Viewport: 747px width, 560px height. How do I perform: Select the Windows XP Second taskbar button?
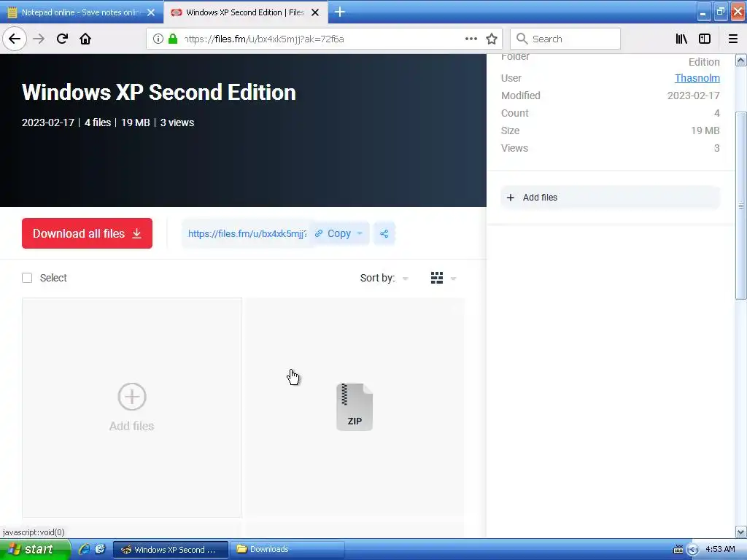click(171, 550)
